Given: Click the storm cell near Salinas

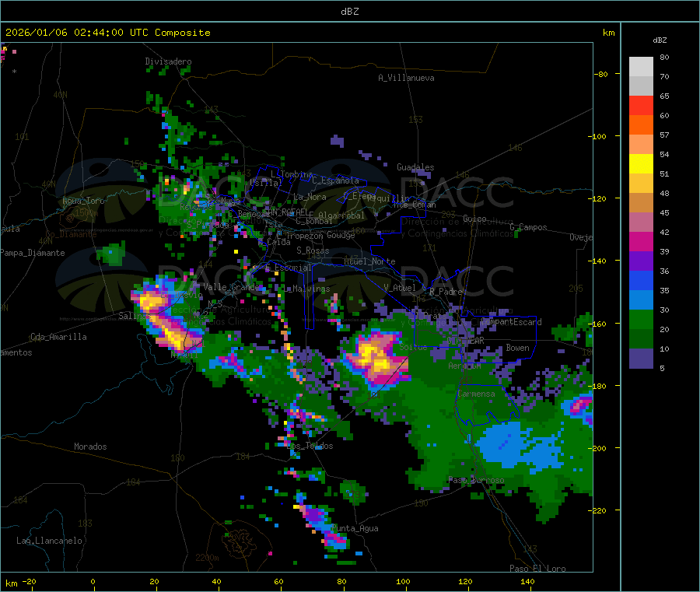Looking at the screenshot, I should [166, 315].
